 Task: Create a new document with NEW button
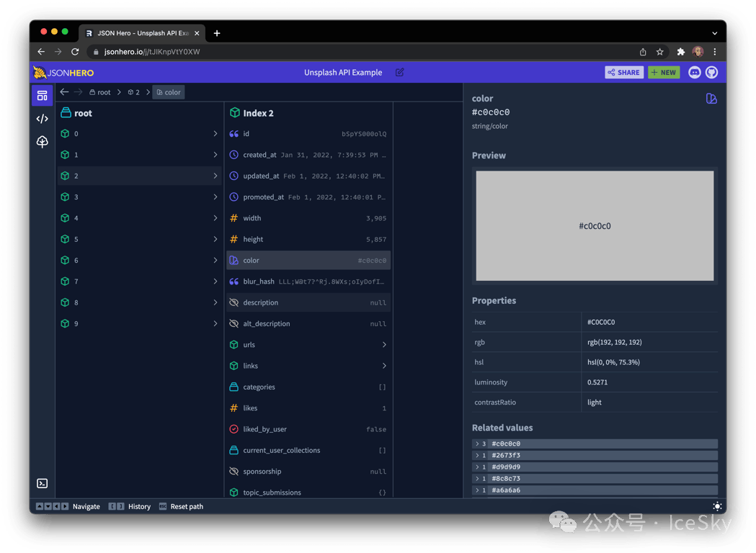click(664, 72)
